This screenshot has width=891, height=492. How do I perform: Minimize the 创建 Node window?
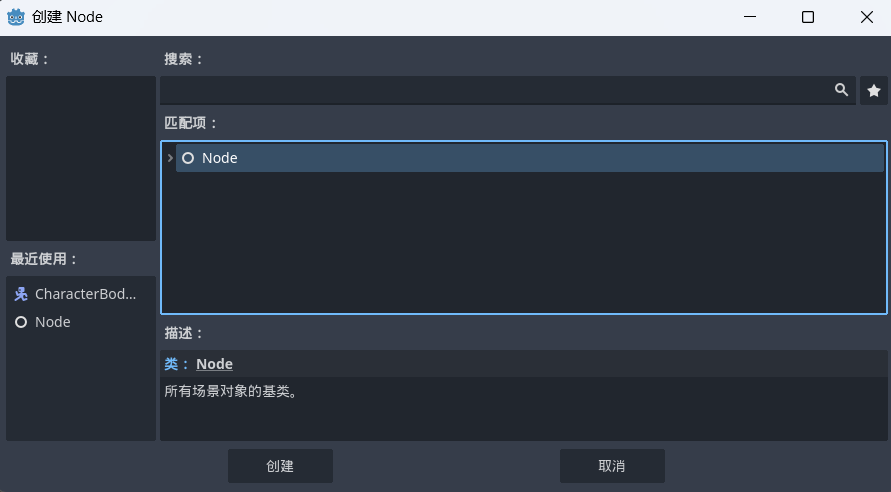coord(750,17)
